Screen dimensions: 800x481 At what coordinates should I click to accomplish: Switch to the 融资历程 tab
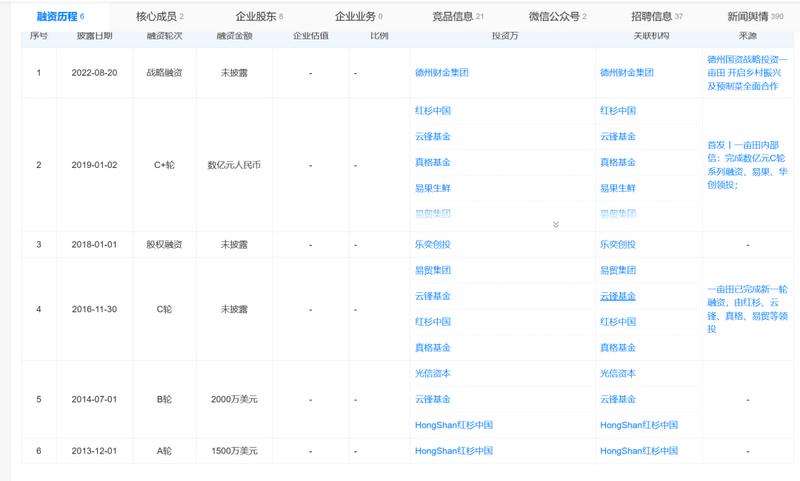pyautogui.click(x=60, y=16)
